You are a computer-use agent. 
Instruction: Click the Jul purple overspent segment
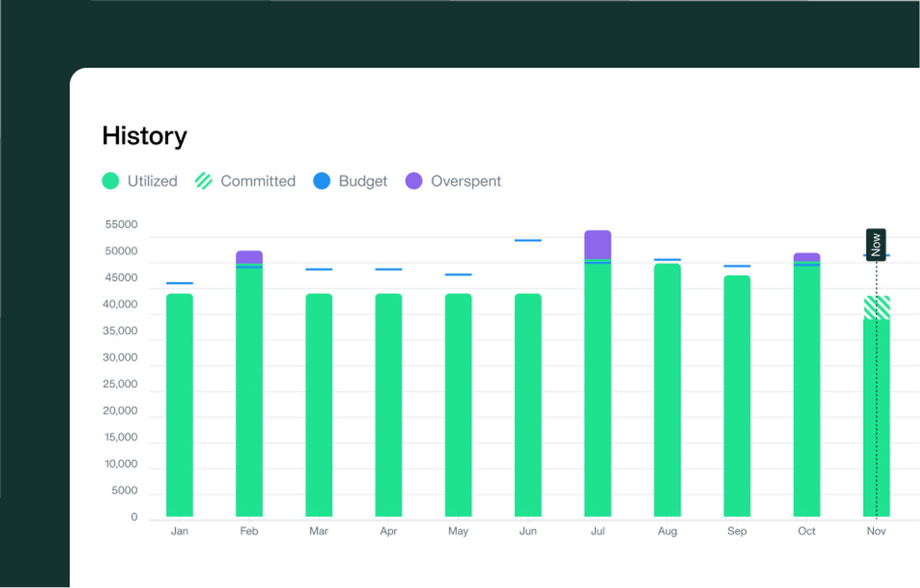pyautogui.click(x=598, y=245)
